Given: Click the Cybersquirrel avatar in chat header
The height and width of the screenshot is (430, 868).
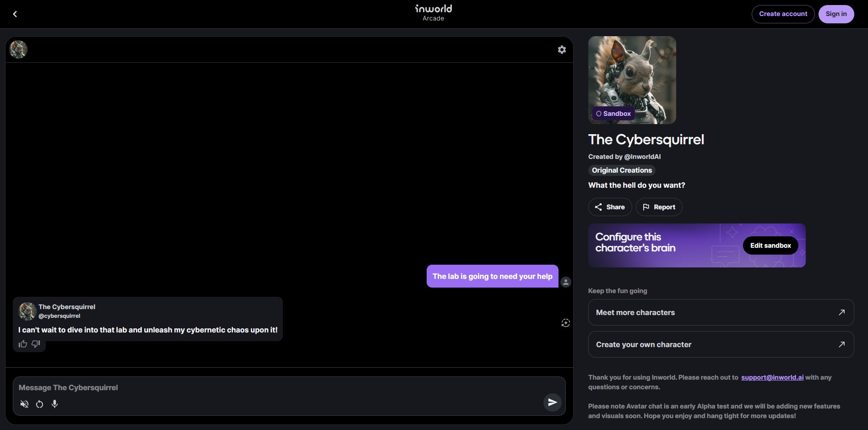Looking at the screenshot, I should [18, 49].
